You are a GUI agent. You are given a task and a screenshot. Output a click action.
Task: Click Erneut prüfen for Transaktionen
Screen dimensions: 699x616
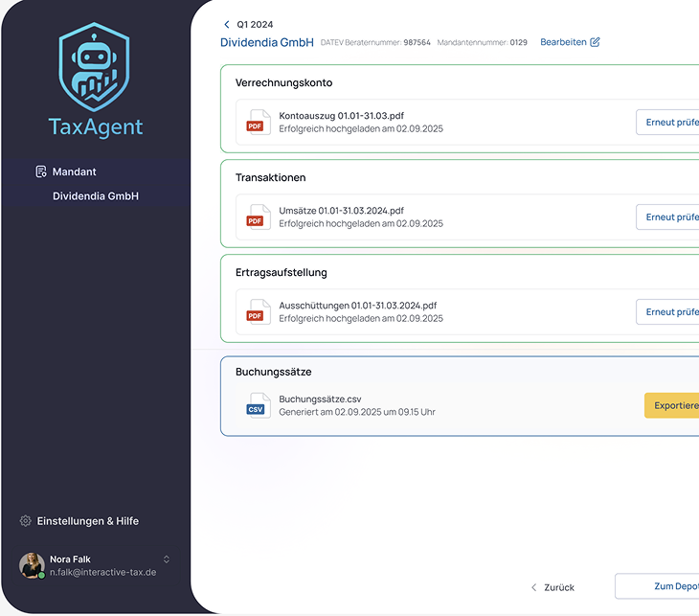pyautogui.click(x=669, y=217)
